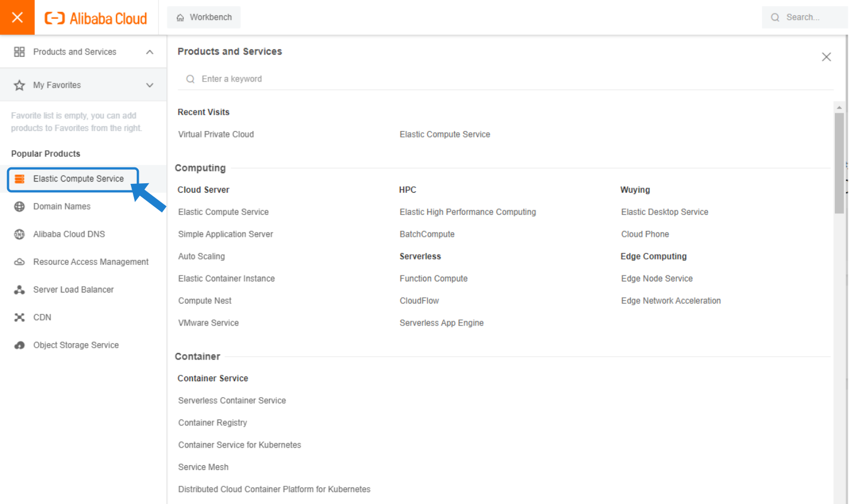This screenshot has width=849, height=504.
Task: Click the orange close menu X icon
Action: coord(17,18)
